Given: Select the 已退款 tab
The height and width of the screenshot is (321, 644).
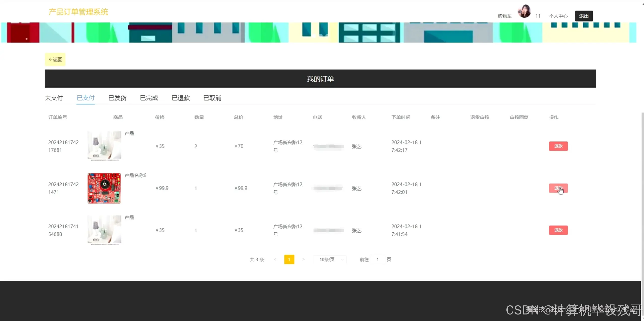Looking at the screenshot, I should 181,98.
